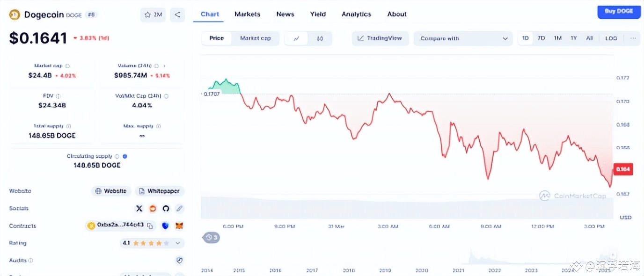Click the MetaMask fox icon
Screen dimensions: 644x276
179,226
